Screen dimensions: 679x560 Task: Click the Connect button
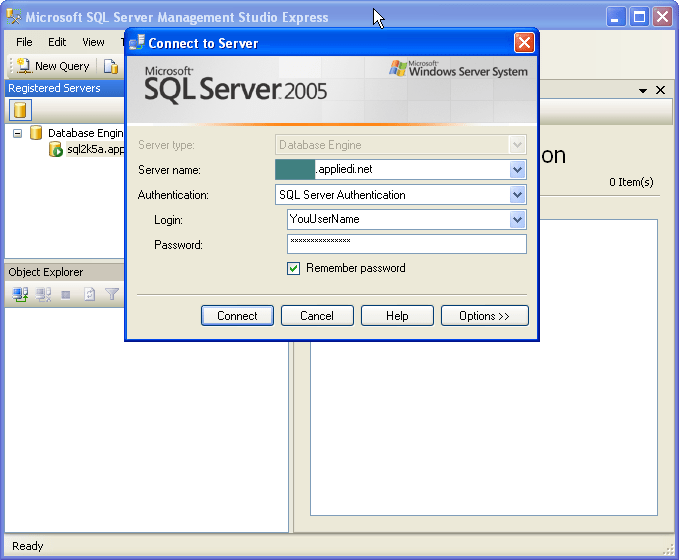[x=237, y=316]
